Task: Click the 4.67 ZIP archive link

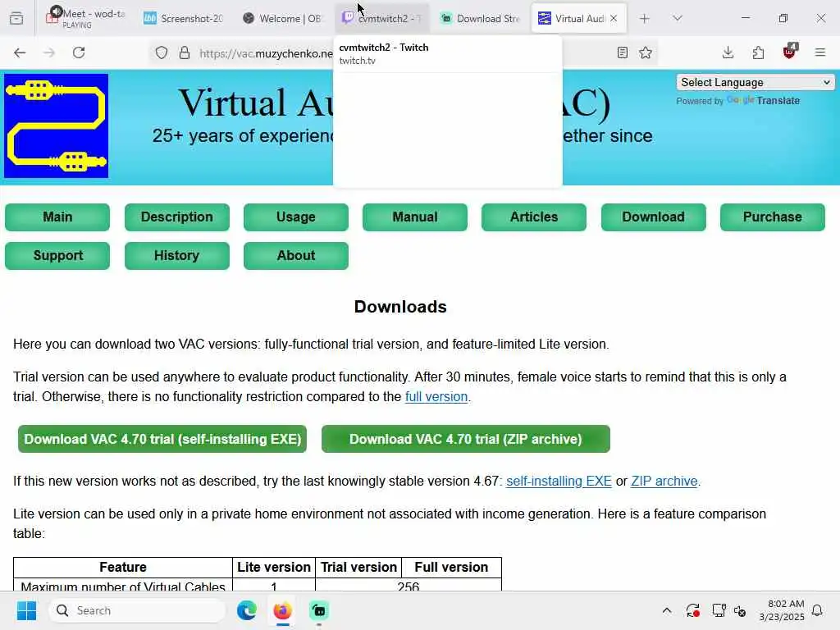Action: click(x=664, y=481)
